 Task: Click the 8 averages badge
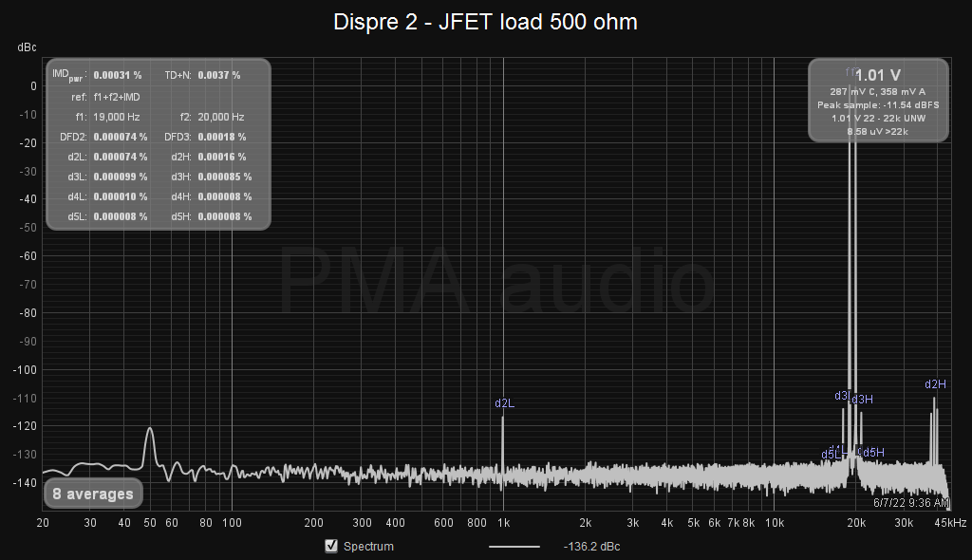93,495
